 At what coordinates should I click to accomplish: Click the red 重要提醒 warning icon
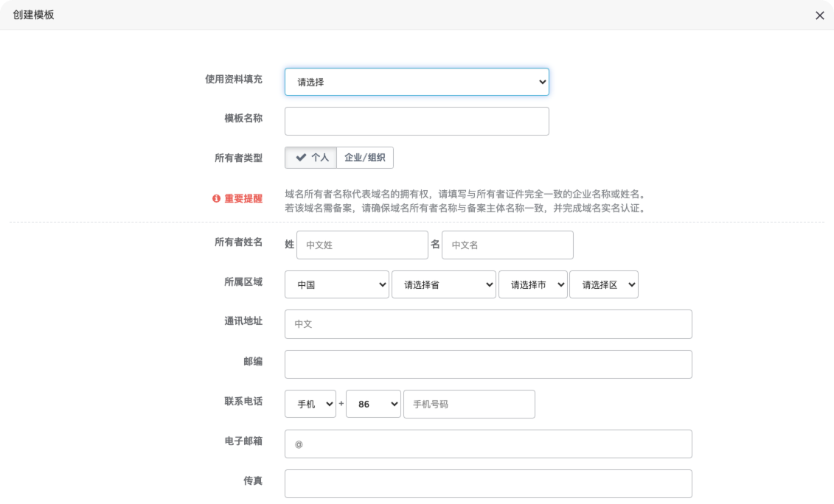216,199
